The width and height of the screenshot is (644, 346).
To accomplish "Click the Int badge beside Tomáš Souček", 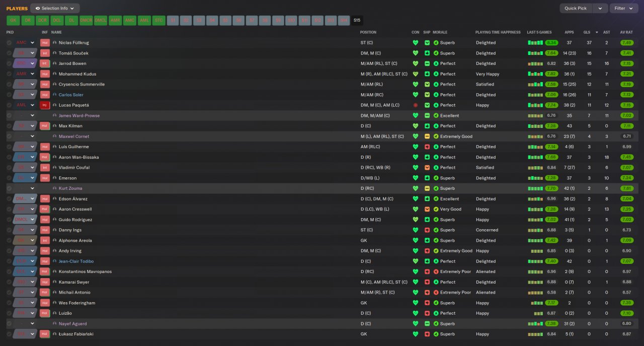I will point(45,53).
